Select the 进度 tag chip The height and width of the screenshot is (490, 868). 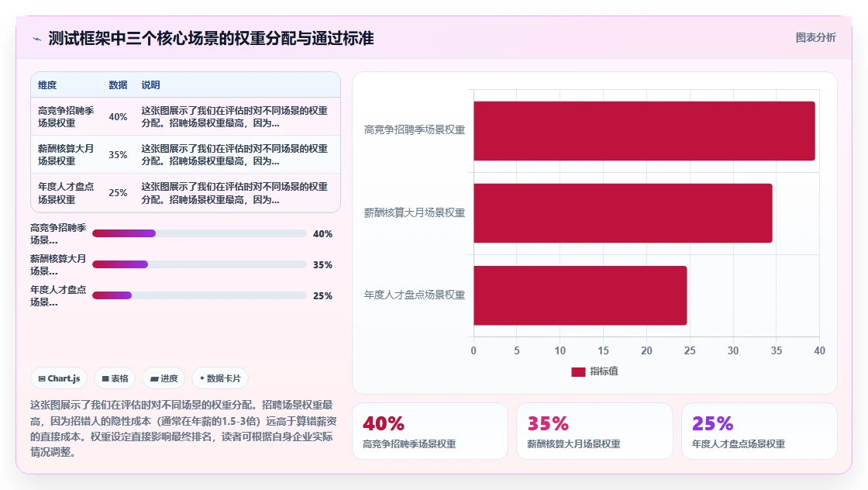164,378
